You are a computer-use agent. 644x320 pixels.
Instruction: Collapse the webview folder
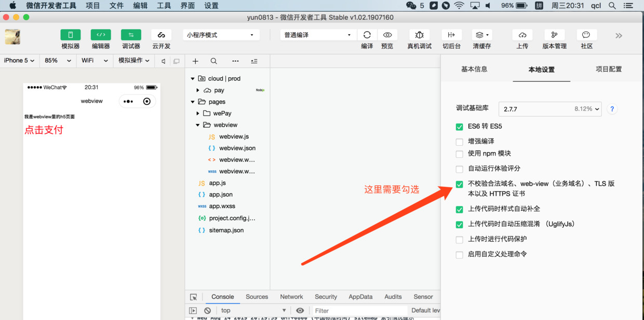(x=198, y=125)
